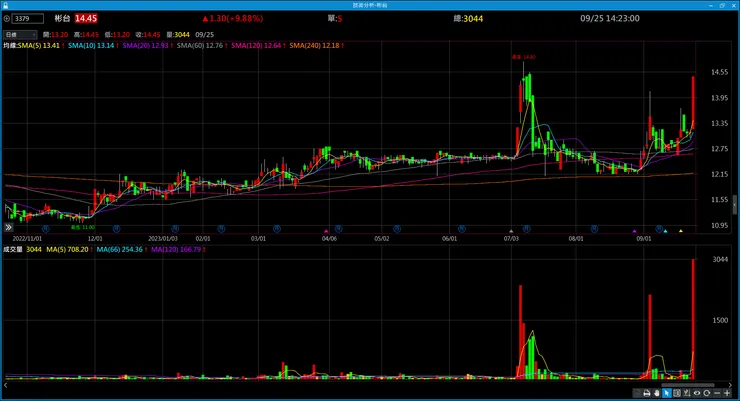
Task: Click the print icon in bottom toolbar
Action: click(647, 393)
